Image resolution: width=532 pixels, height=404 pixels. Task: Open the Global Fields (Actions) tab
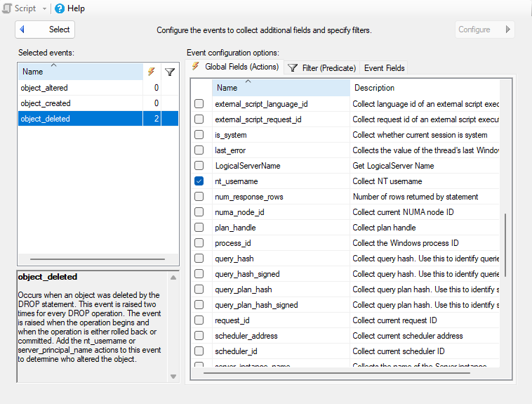pyautogui.click(x=235, y=67)
